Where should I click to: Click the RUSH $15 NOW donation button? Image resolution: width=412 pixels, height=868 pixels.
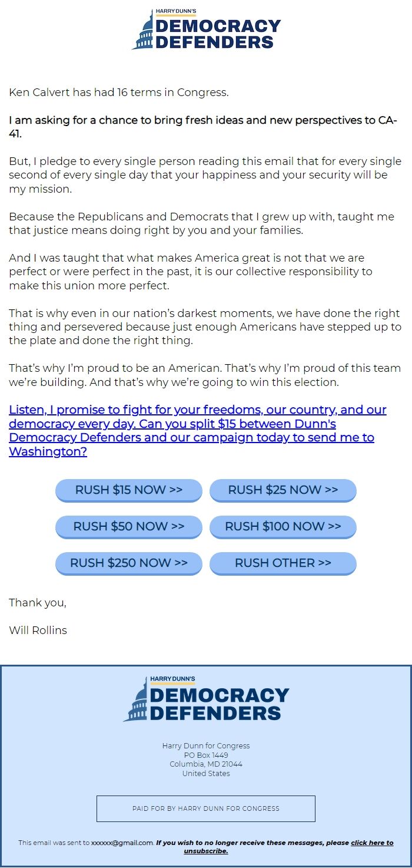coord(128,490)
